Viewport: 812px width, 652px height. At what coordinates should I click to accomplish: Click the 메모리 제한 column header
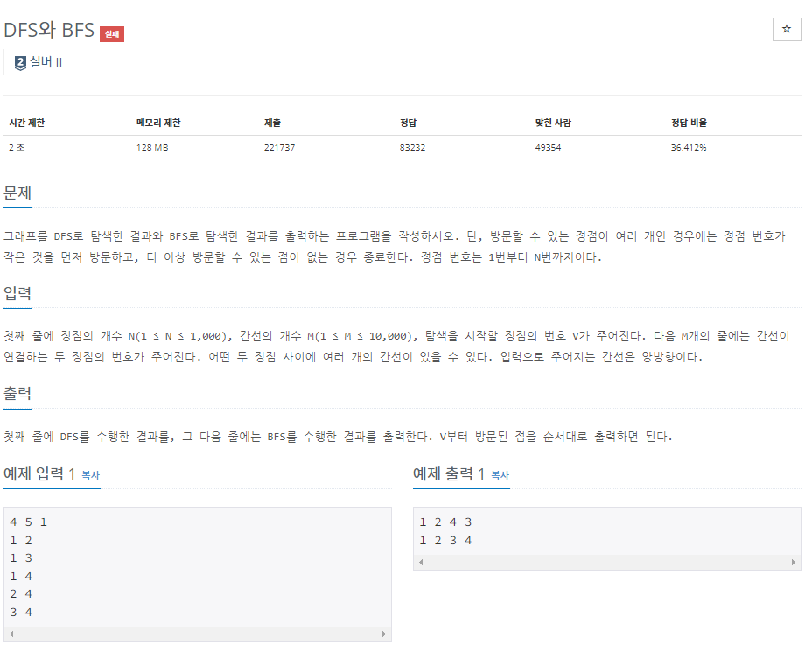pos(158,123)
